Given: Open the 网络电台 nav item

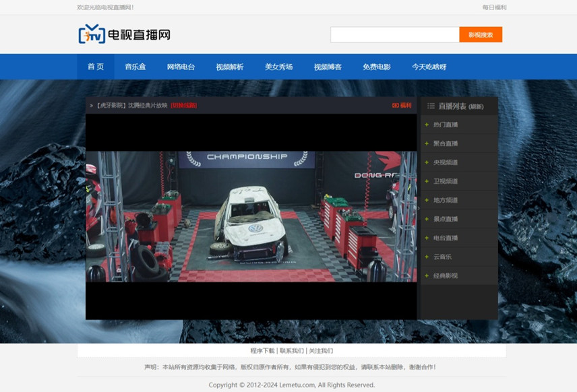Looking at the screenshot, I should point(181,67).
